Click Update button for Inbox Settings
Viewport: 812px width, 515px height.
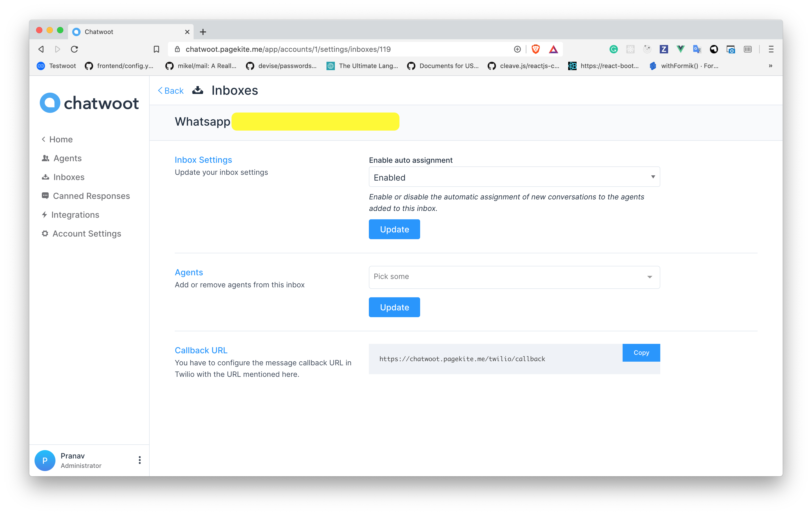pyautogui.click(x=394, y=229)
